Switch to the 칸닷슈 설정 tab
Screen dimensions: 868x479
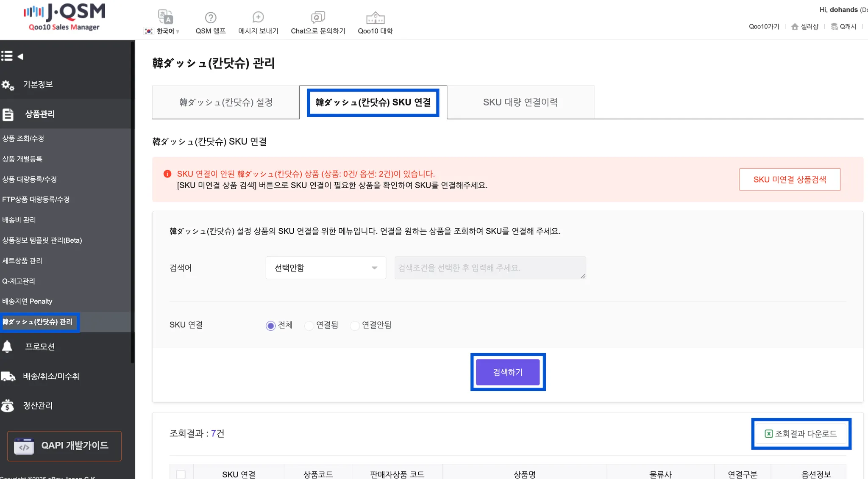click(x=225, y=102)
